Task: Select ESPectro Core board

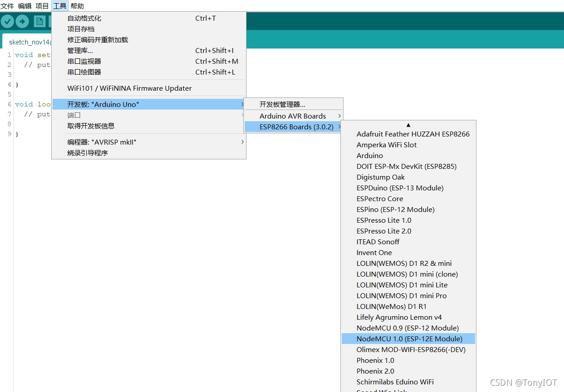Action: pyautogui.click(x=408, y=199)
